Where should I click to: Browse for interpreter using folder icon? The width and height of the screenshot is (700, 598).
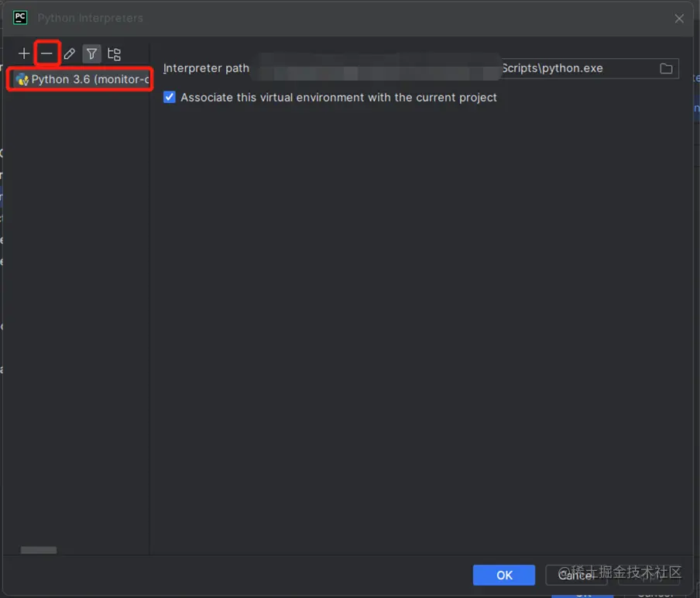pyautogui.click(x=666, y=68)
